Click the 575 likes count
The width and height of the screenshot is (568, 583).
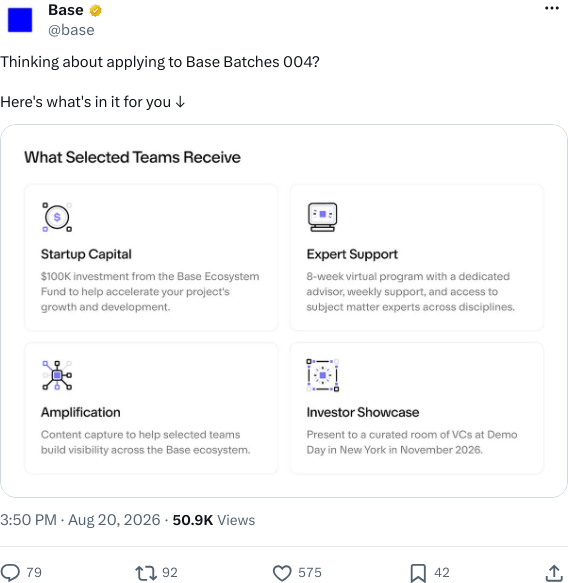click(309, 573)
